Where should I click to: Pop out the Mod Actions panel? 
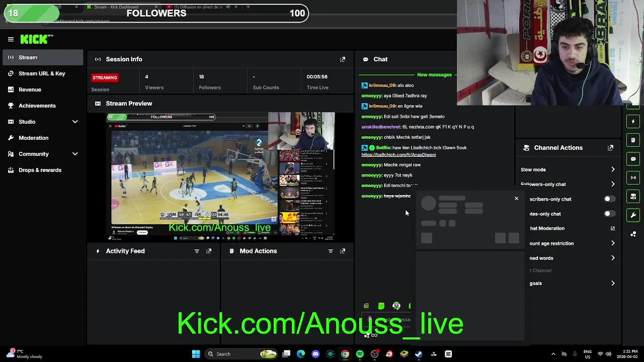coord(343,251)
